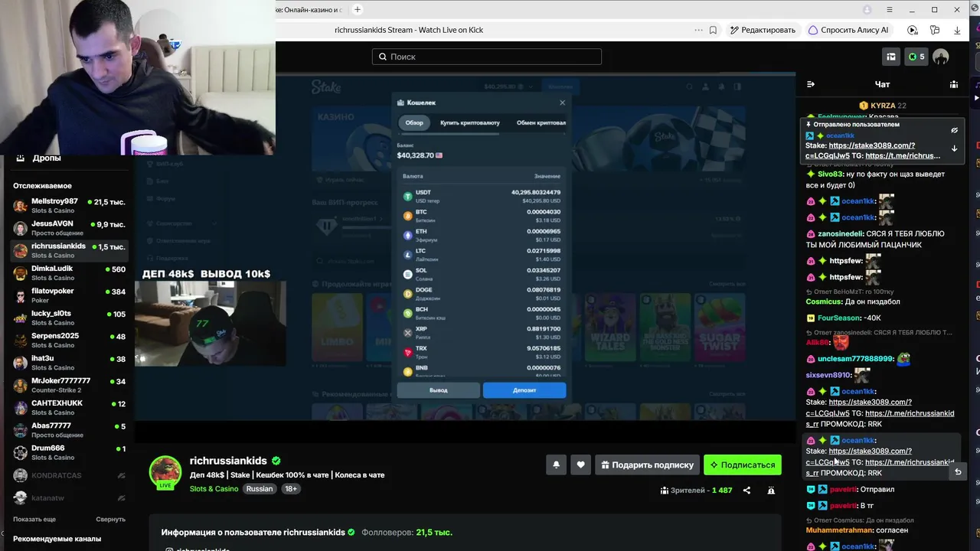
Task: Hide the pinned chat message
Action: 954,130
